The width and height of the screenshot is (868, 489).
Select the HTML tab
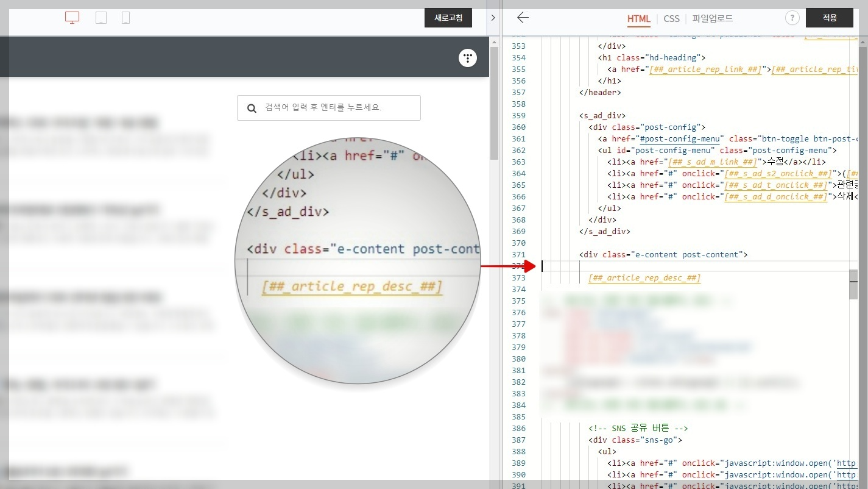638,19
